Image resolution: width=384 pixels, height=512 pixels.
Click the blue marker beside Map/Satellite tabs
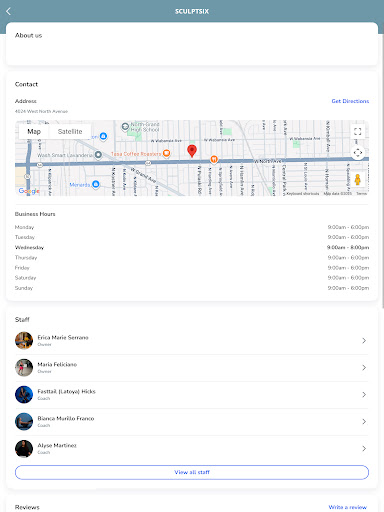pos(103,136)
